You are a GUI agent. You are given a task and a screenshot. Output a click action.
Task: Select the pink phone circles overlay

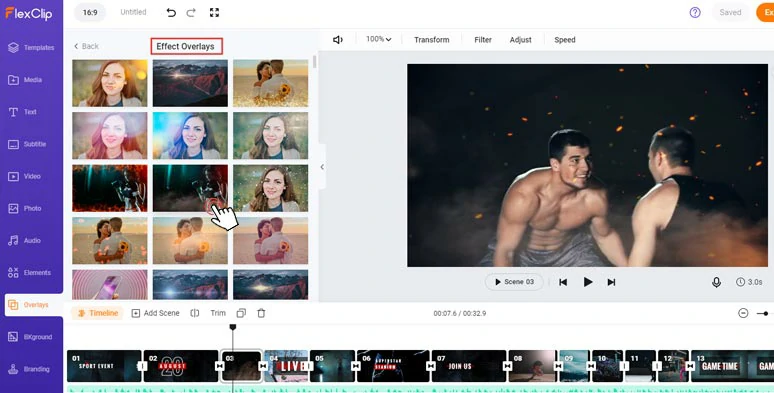click(110, 284)
